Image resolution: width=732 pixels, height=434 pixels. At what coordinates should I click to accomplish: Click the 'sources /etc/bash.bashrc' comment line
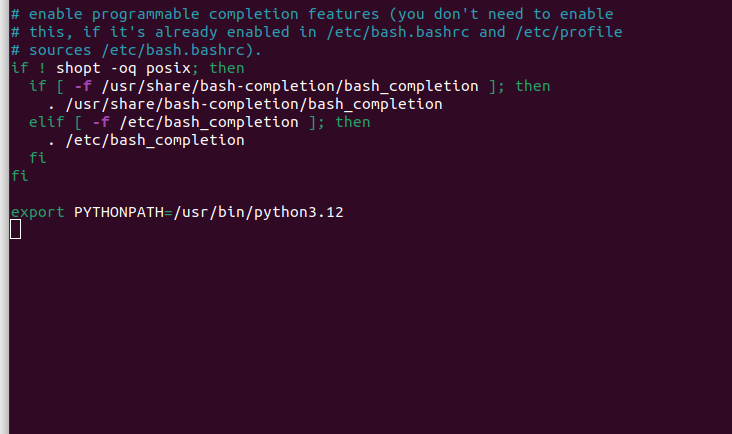point(136,50)
